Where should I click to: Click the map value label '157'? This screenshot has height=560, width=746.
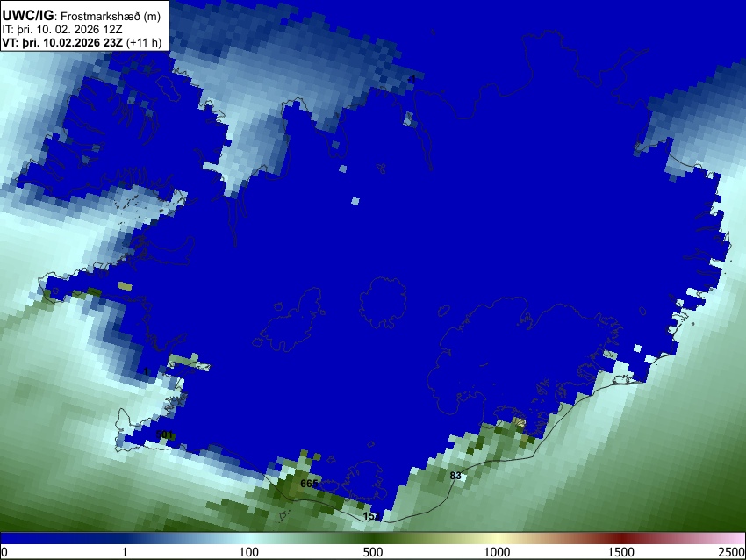coord(371,516)
